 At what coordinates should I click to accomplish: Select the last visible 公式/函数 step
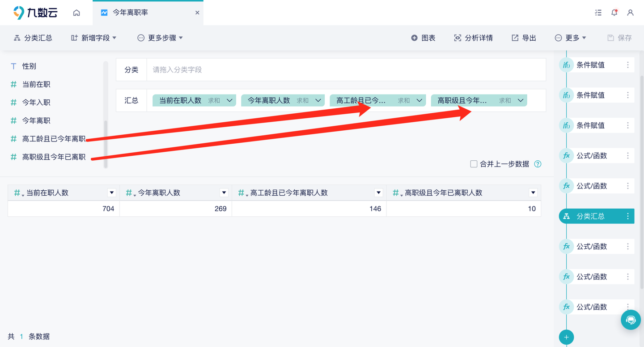597,307
